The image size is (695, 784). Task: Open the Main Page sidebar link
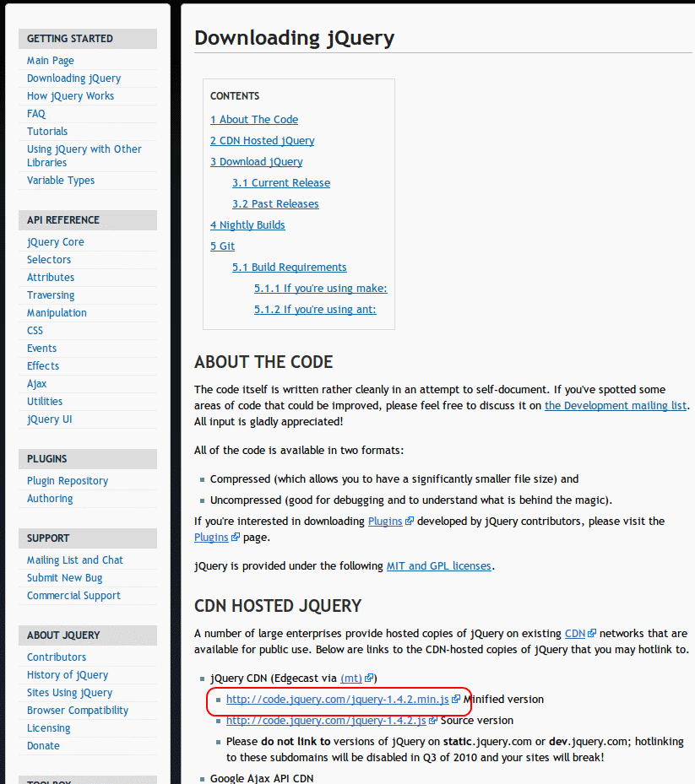[50, 61]
